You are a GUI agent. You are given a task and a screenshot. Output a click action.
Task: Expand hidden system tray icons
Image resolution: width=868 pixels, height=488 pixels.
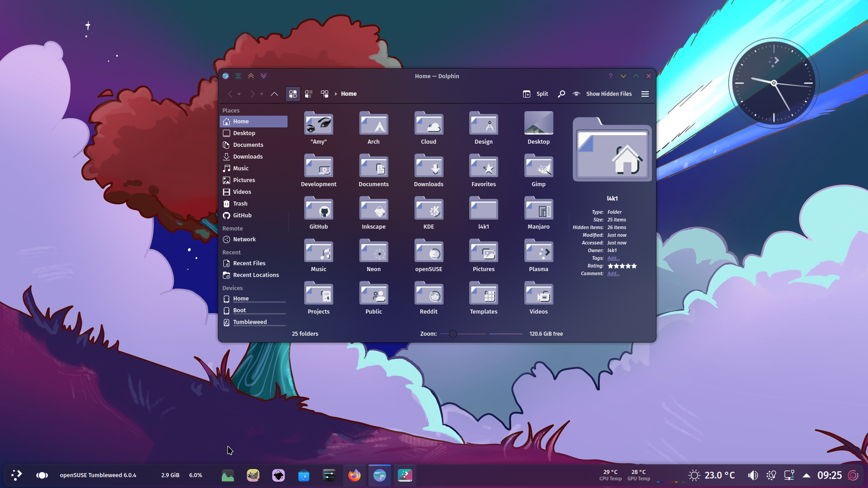point(807,475)
